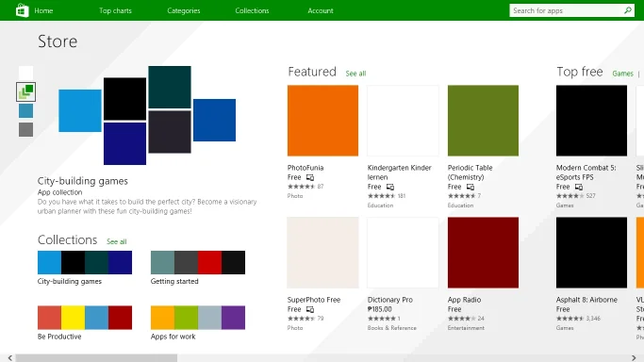
Task: Click the Featured section heading
Action: (312, 72)
